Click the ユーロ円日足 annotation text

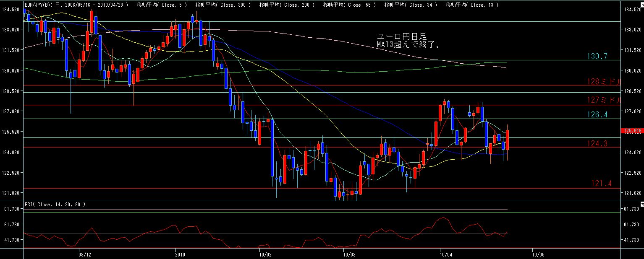(x=402, y=37)
